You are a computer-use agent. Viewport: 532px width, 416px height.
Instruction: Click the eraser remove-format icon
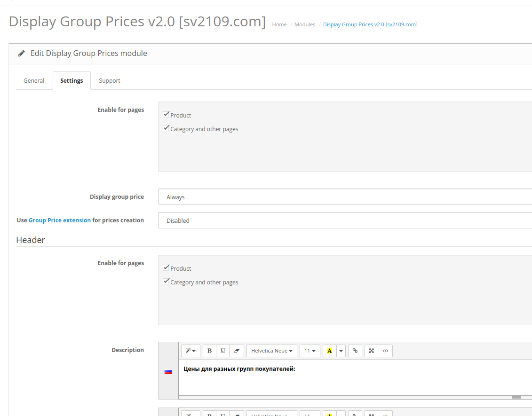(237, 351)
